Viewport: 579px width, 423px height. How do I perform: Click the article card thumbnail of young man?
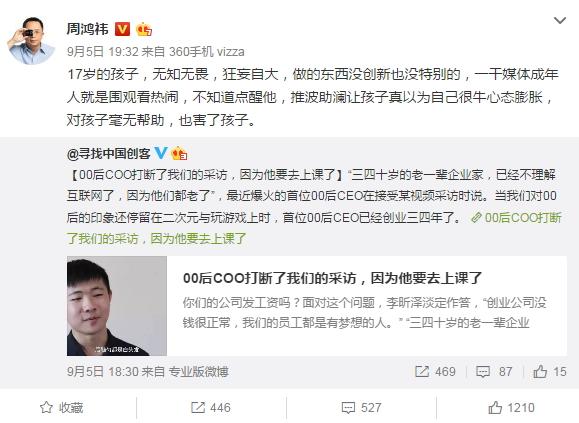tap(117, 306)
